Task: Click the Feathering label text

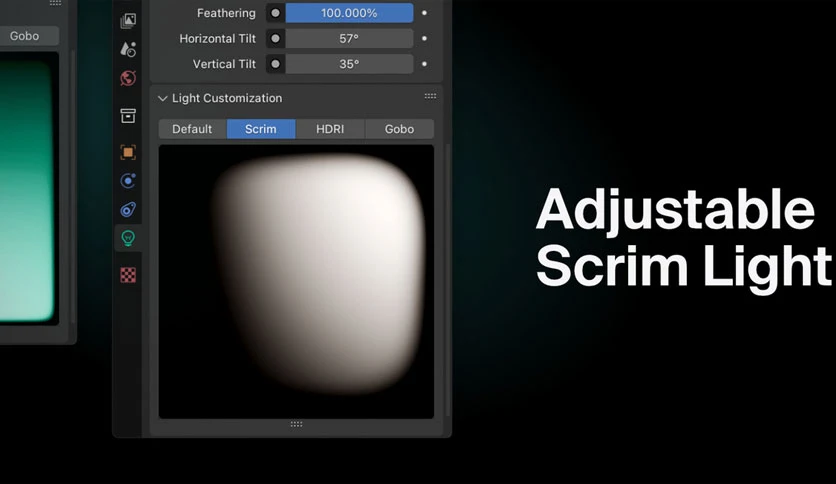Action: 226,13
